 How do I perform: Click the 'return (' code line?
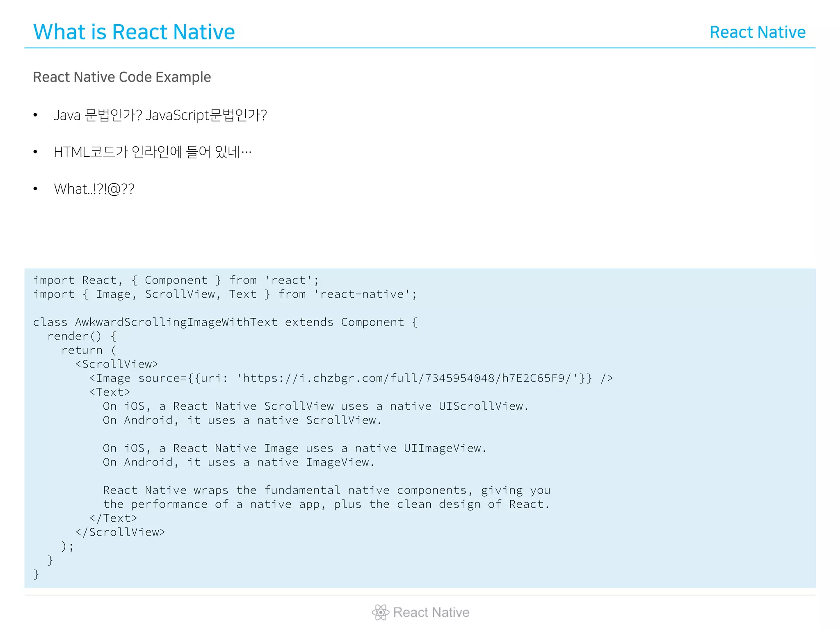pos(89,350)
